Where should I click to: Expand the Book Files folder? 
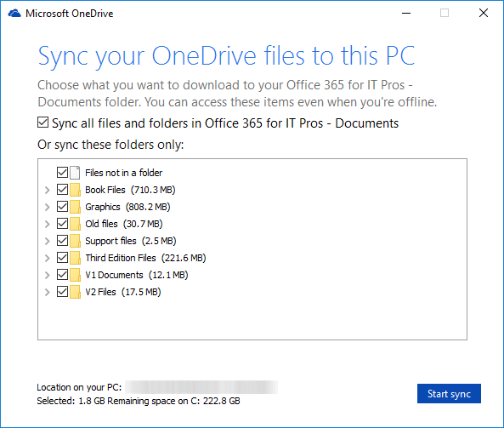coord(48,190)
